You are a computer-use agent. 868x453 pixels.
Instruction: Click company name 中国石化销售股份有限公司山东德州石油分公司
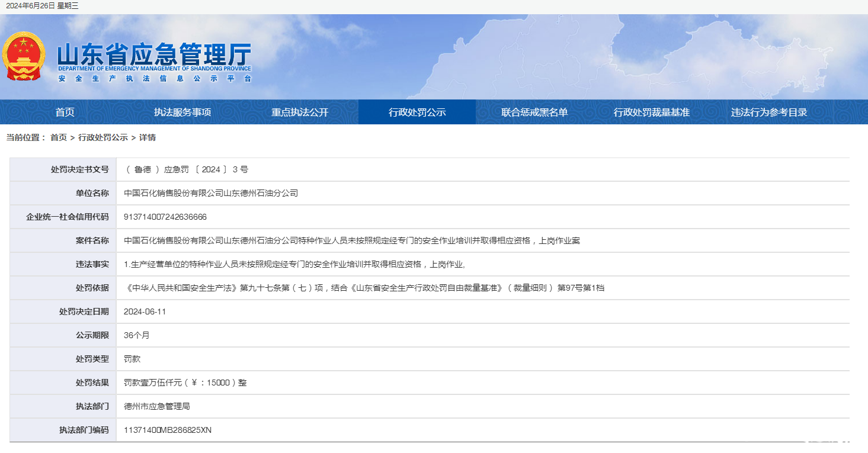pyautogui.click(x=211, y=193)
